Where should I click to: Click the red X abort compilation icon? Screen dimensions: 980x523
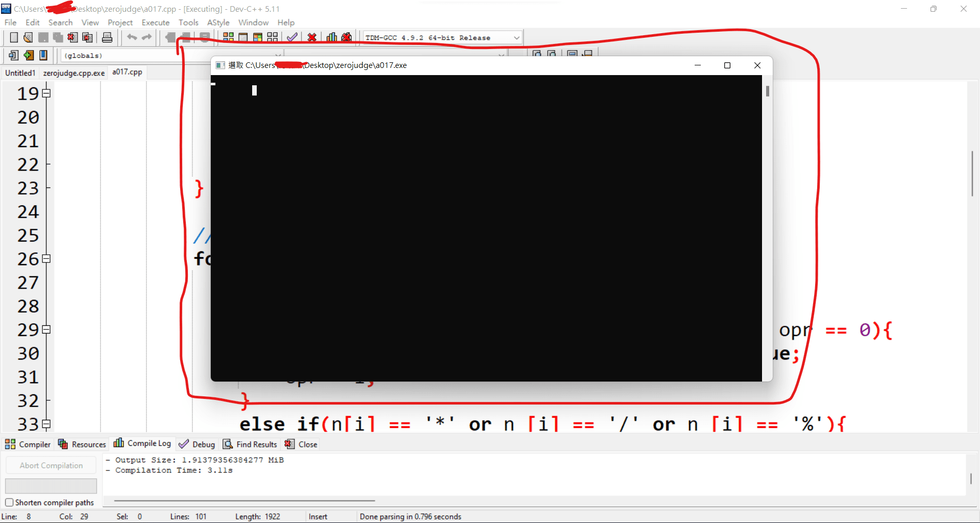pyautogui.click(x=312, y=37)
